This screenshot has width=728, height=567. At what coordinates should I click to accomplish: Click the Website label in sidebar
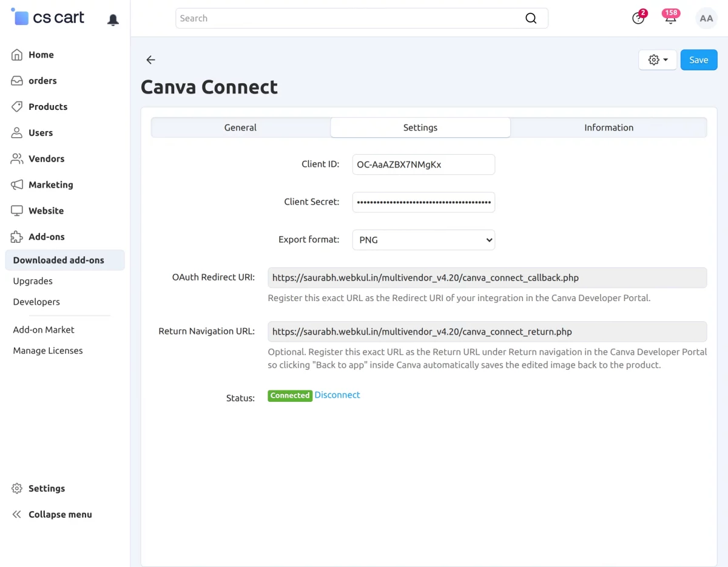(x=46, y=211)
